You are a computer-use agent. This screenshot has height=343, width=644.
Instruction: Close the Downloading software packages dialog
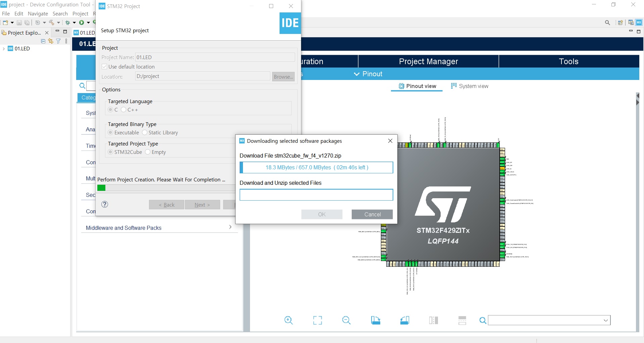click(x=390, y=141)
